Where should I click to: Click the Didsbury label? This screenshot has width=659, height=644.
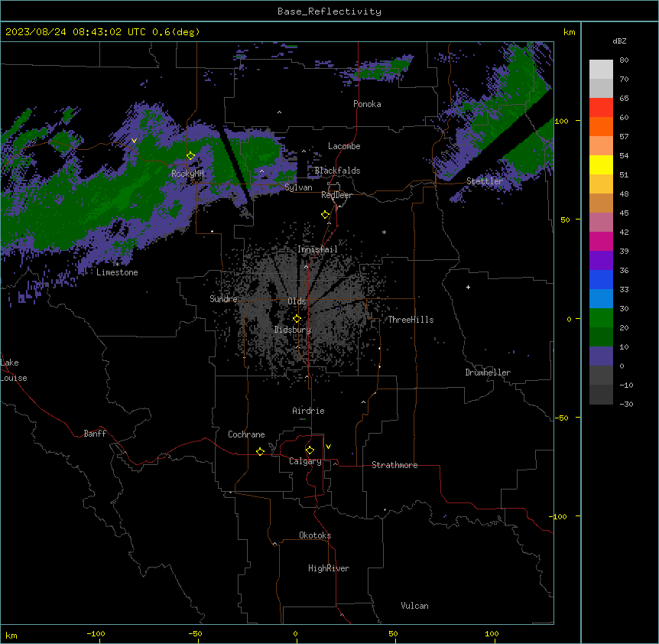[x=293, y=330]
